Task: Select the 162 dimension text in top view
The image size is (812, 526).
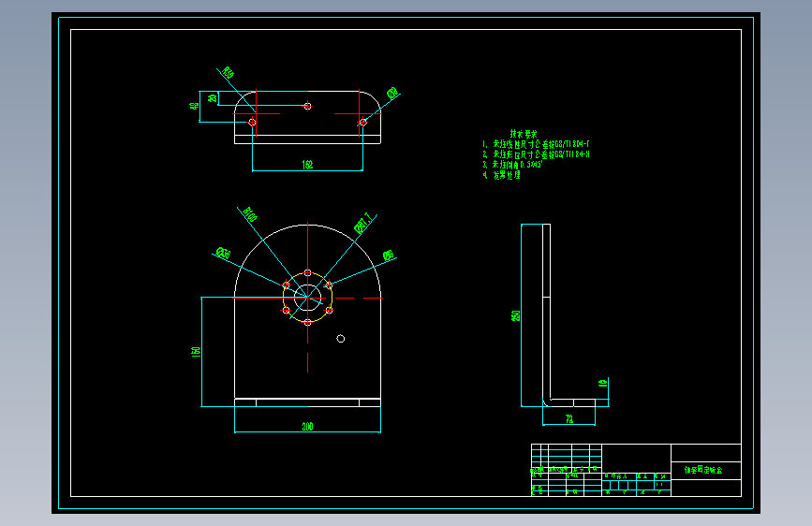Action: click(307, 165)
